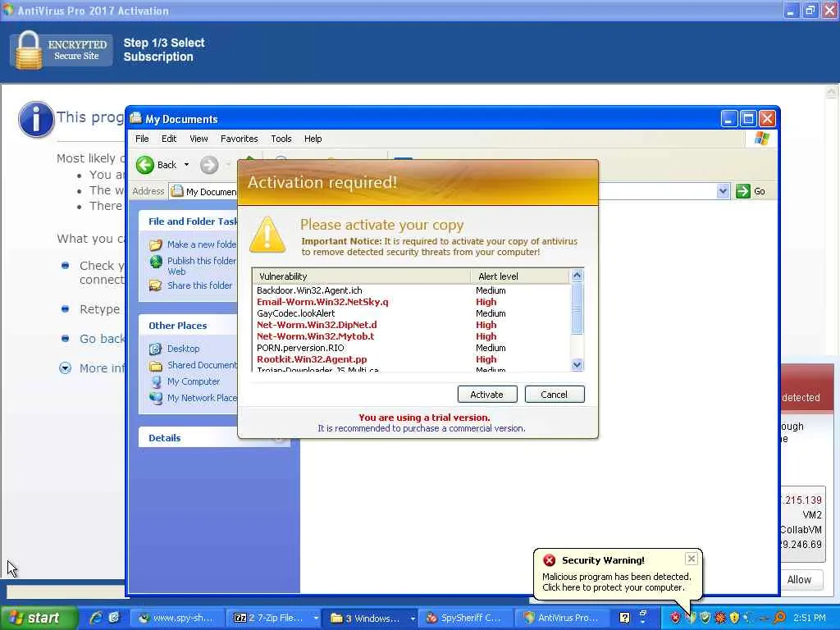Click Cancel in the Activation required dialog
This screenshot has height=630, width=840.
554,395
